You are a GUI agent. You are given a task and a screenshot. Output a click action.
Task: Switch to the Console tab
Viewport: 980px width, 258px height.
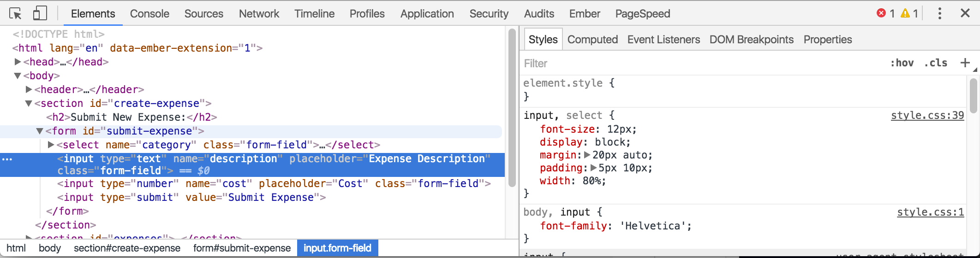[149, 14]
